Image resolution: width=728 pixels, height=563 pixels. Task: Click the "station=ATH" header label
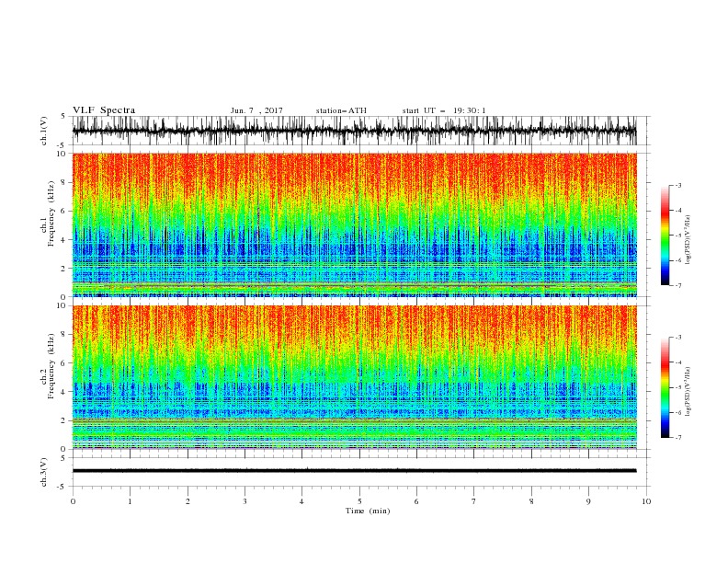click(341, 110)
